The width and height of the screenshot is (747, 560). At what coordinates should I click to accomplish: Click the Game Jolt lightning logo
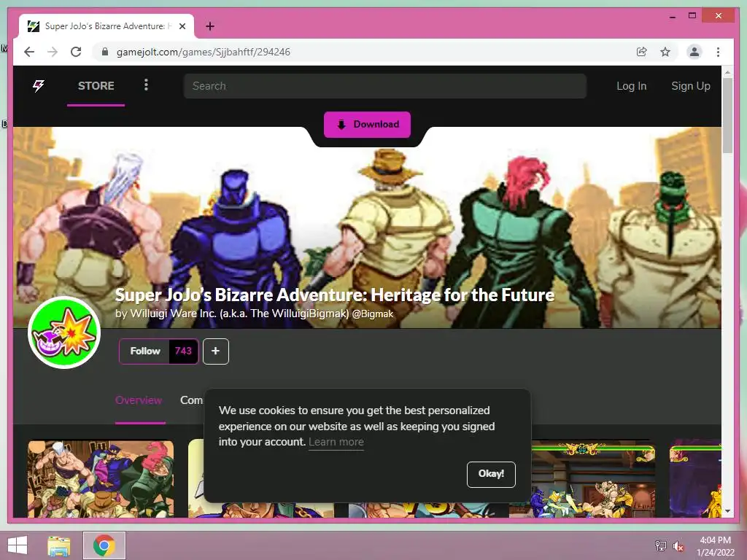pos(38,86)
